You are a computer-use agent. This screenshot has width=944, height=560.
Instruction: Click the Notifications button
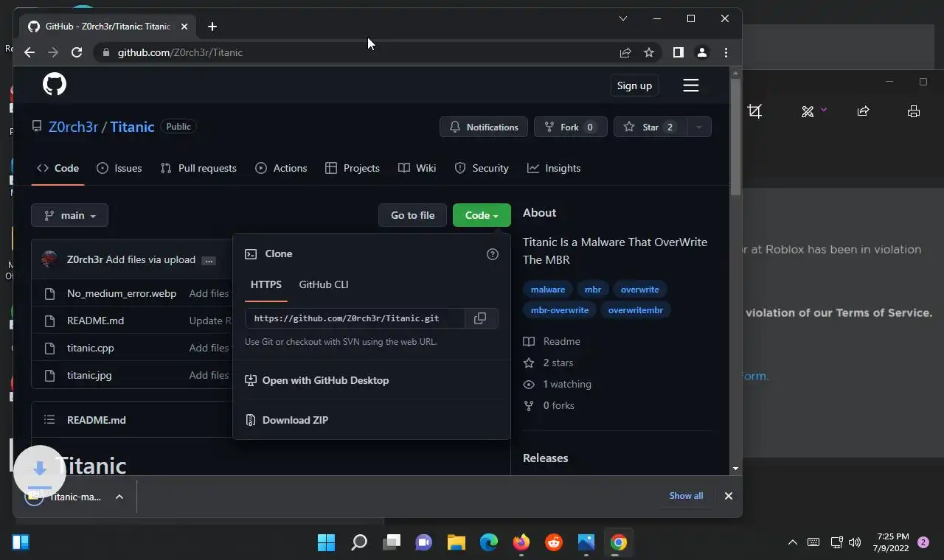click(484, 127)
